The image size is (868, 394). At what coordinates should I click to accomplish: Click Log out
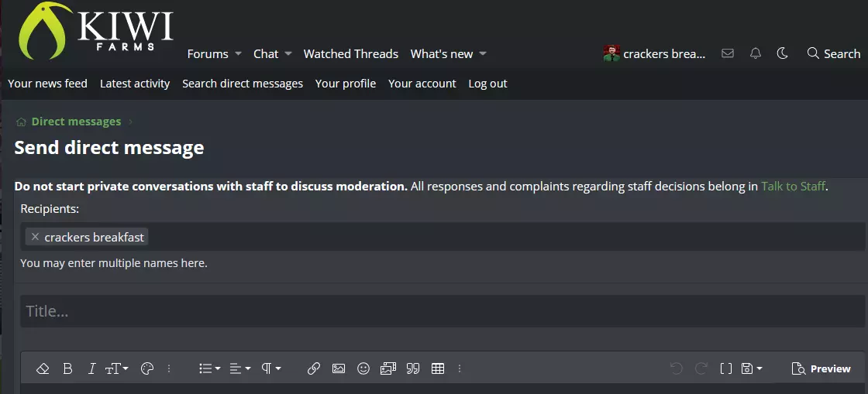coord(487,84)
